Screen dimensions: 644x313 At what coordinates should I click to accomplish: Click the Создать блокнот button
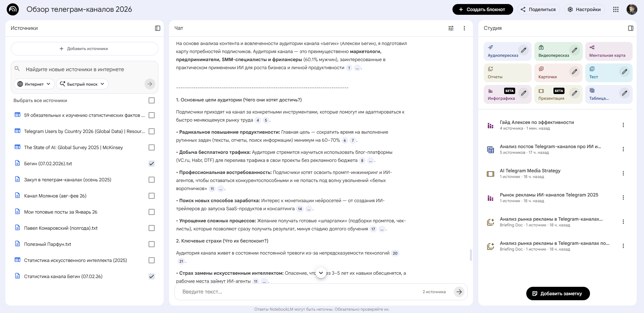483,9
